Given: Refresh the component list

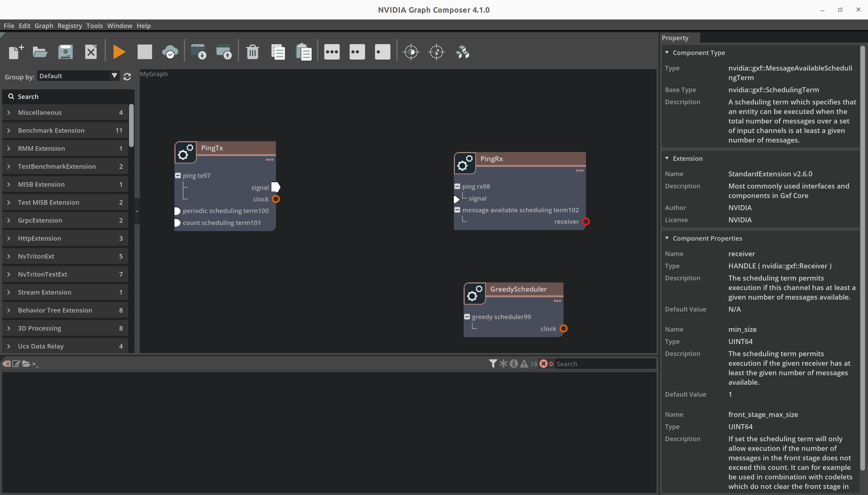Looking at the screenshot, I should tap(127, 76).
